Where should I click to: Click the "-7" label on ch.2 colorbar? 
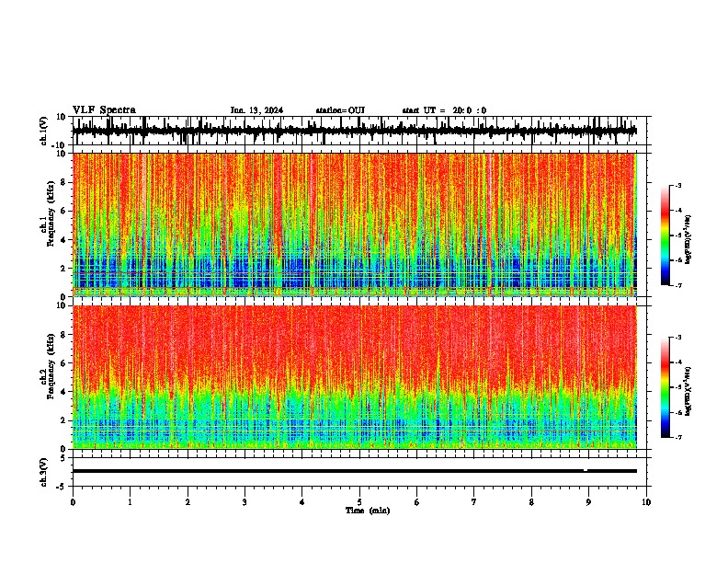[x=677, y=437]
